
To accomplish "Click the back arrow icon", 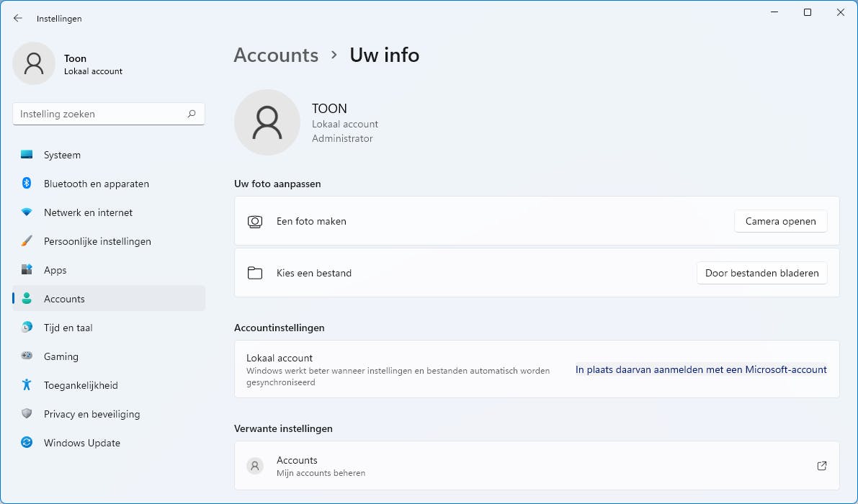I will point(18,18).
